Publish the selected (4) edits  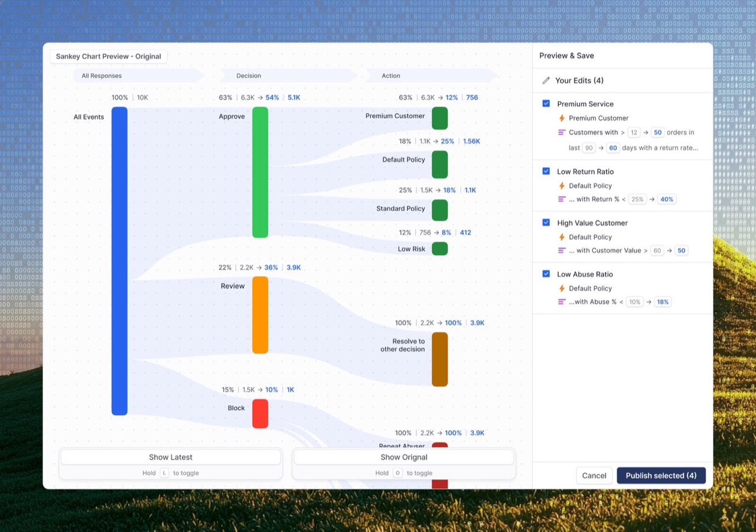point(661,475)
